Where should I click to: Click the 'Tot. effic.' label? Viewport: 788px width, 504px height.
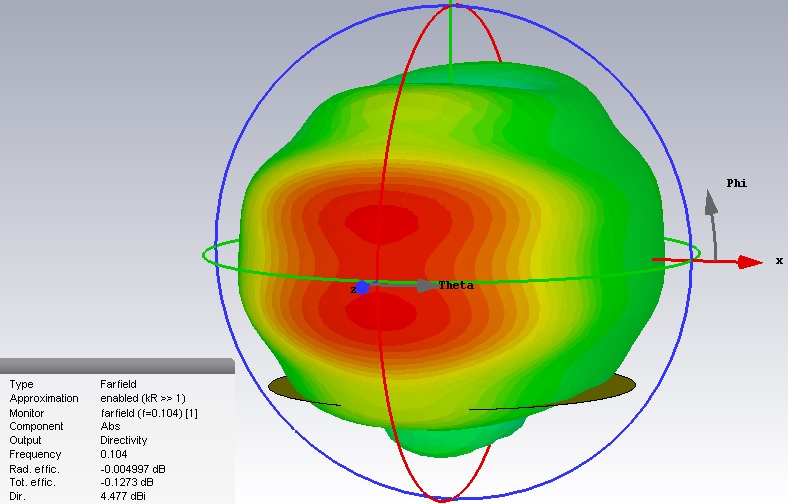[33, 482]
